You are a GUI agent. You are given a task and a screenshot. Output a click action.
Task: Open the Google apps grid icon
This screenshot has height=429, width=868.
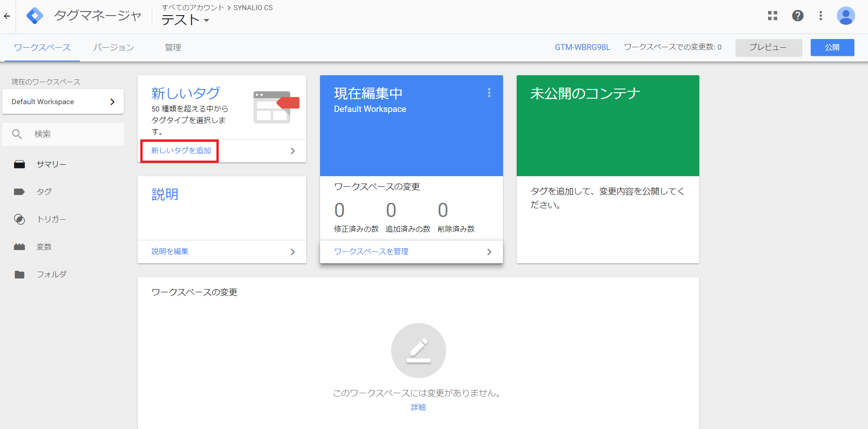773,16
